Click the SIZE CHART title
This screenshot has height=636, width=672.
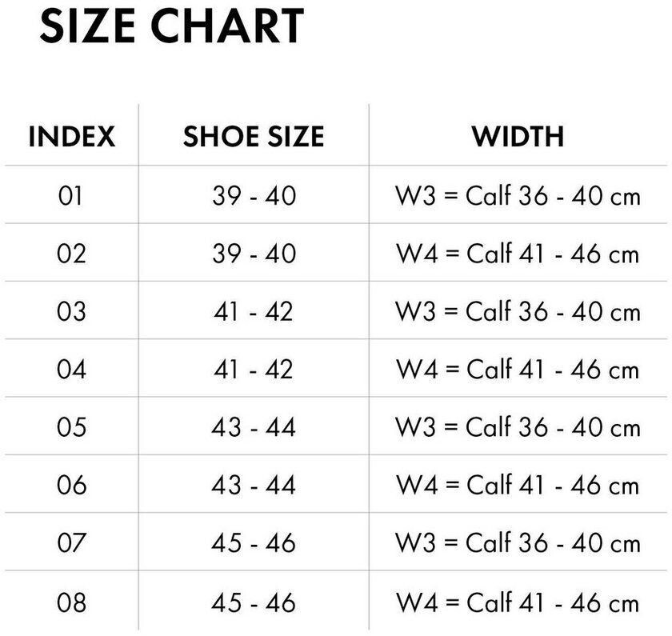(171, 26)
